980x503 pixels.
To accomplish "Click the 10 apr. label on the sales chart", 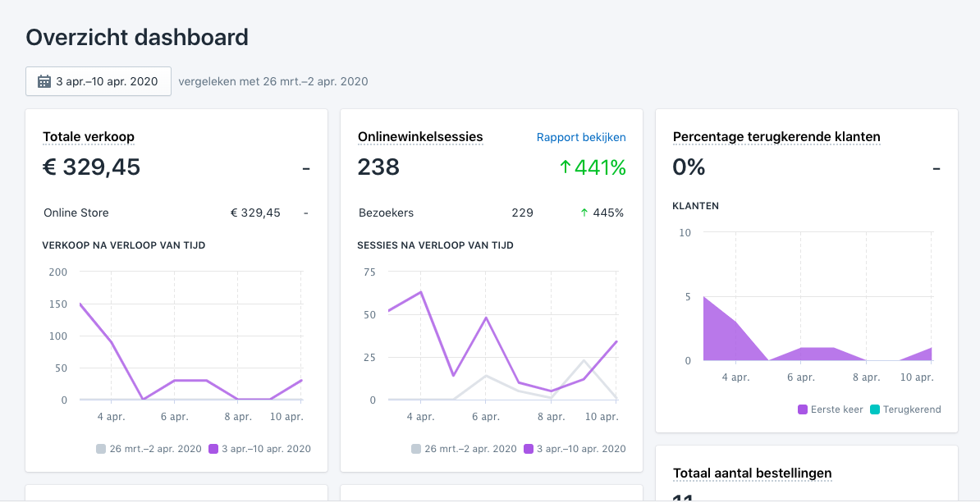I will pos(287,418).
